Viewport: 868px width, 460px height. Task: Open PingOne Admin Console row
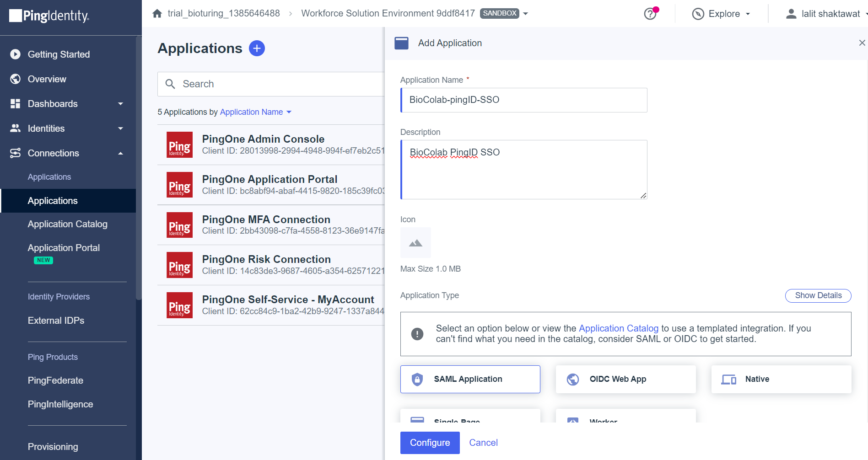271,144
